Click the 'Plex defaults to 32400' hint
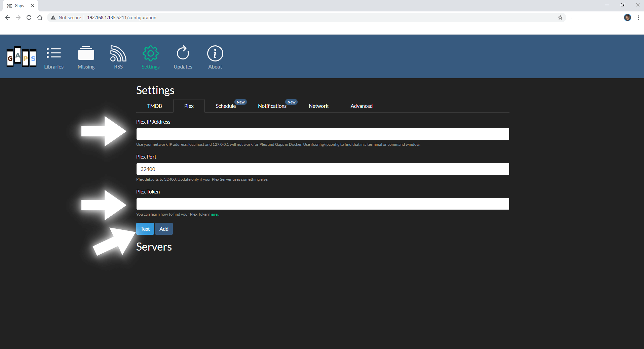This screenshot has width=644, height=349. point(202,179)
